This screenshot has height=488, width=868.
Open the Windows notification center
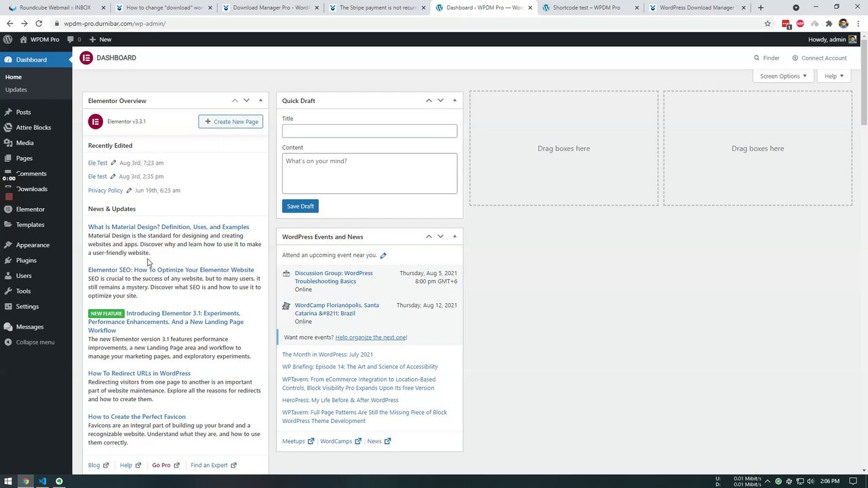853,481
